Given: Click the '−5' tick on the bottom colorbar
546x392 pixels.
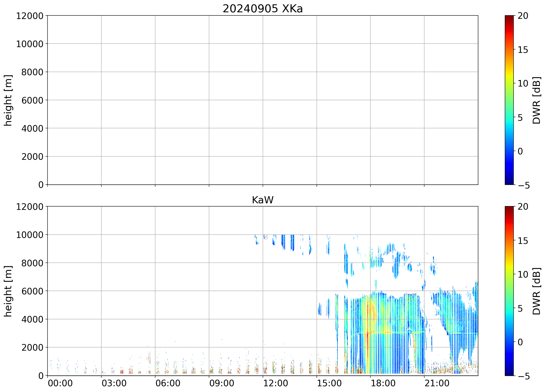Looking at the screenshot, I should [x=524, y=376].
